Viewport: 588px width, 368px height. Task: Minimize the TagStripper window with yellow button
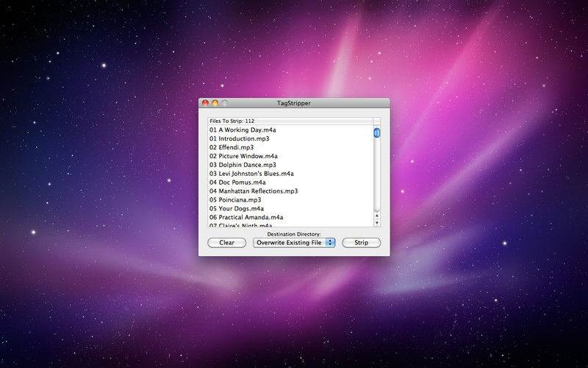215,103
